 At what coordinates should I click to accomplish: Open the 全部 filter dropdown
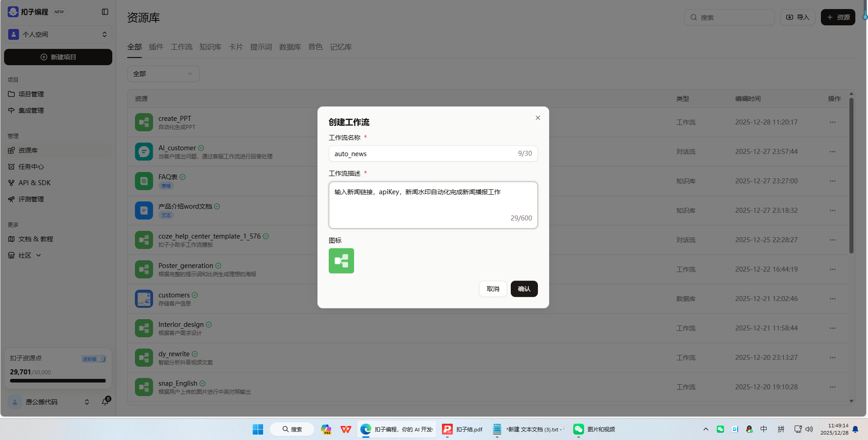coord(163,73)
